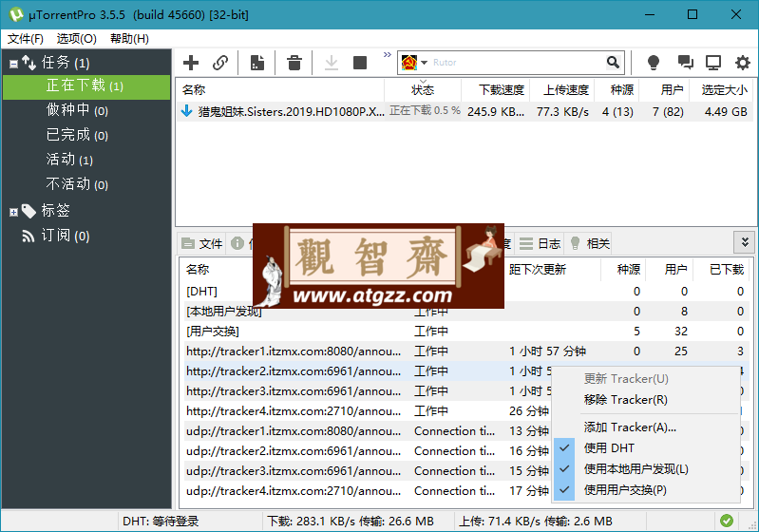Open Preferences via gear icon
This screenshot has height=532, width=759.
pyautogui.click(x=743, y=63)
